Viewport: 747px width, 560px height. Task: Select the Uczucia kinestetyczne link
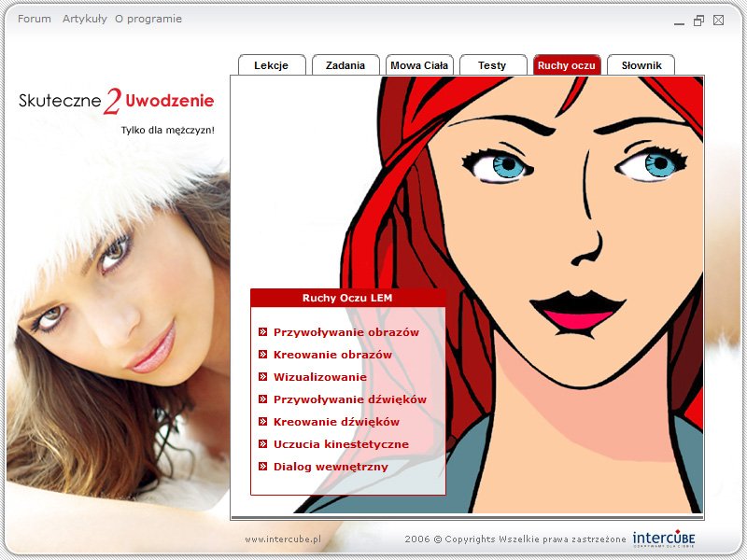pyautogui.click(x=341, y=444)
